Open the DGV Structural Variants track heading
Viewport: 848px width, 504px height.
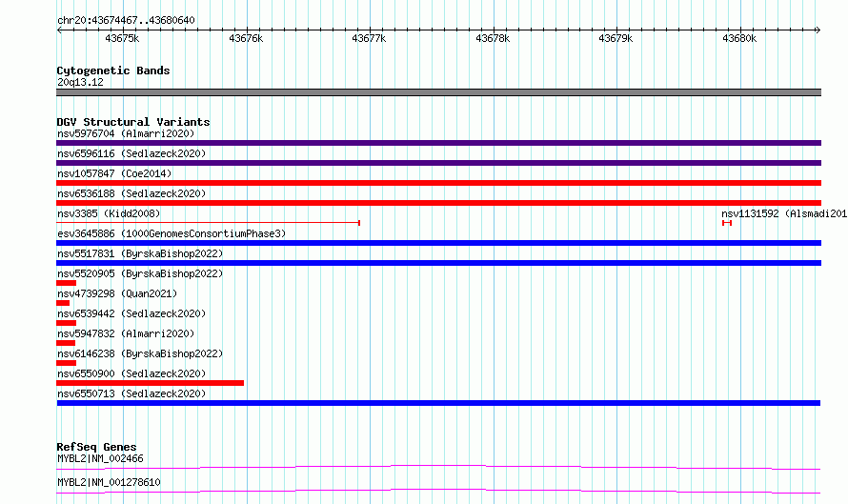click(133, 122)
